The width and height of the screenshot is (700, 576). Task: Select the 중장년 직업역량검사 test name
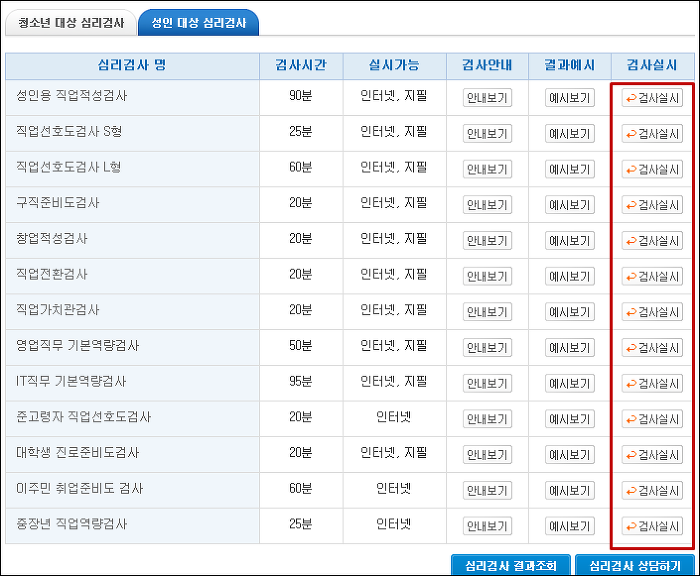pos(72,524)
